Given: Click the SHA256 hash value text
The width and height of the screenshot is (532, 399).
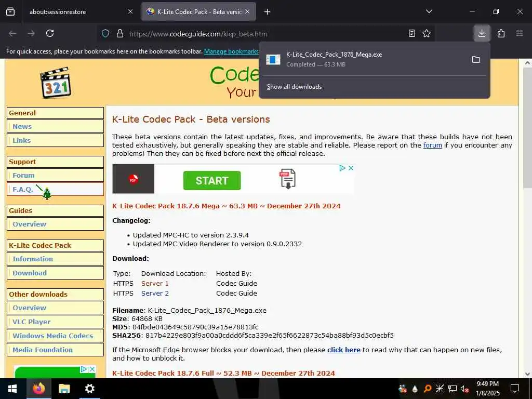Looking at the screenshot, I should 270,336.
